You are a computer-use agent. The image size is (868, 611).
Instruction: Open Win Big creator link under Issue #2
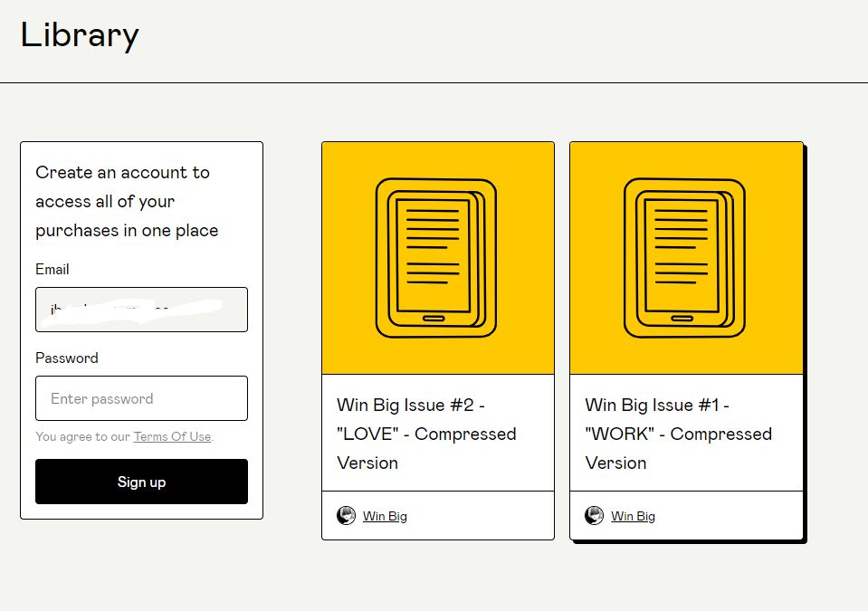point(385,516)
